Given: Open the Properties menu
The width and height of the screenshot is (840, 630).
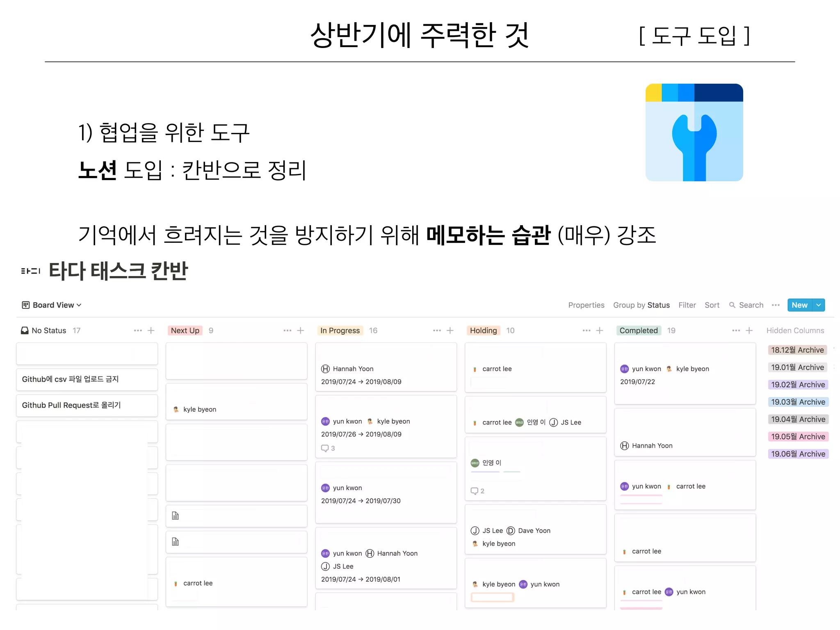Looking at the screenshot, I should [586, 305].
